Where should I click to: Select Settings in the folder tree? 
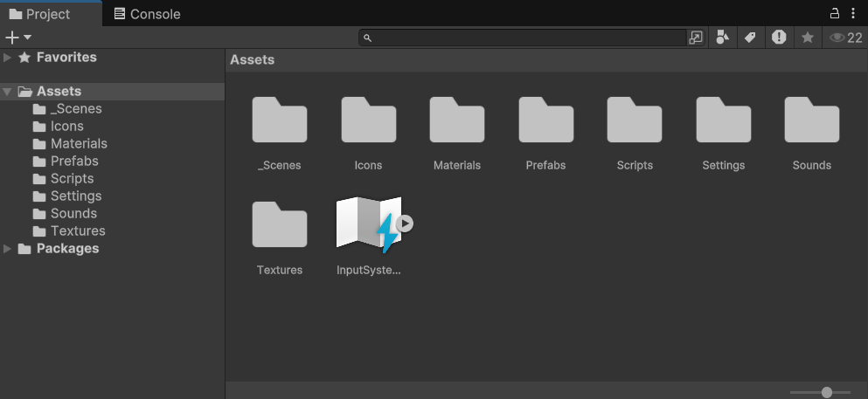pyautogui.click(x=76, y=196)
